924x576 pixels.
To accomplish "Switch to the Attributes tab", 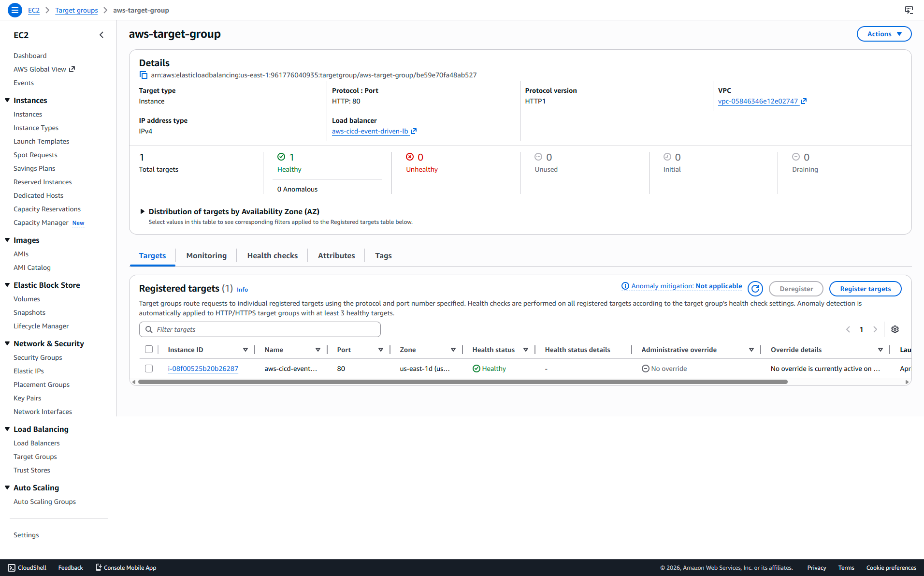I will point(336,255).
